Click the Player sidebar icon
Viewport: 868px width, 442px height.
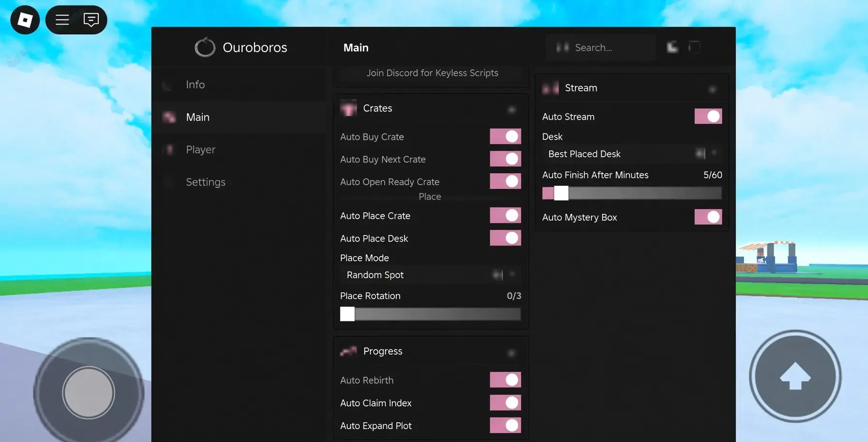[x=169, y=150]
